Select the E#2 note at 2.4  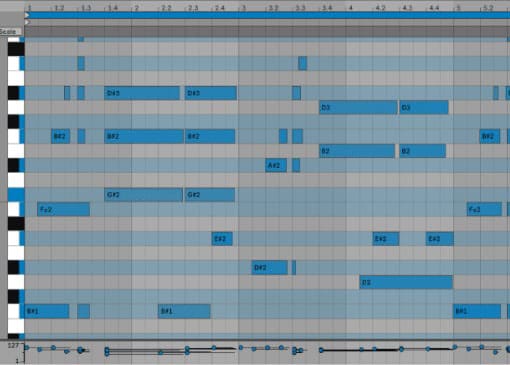[x=222, y=239]
